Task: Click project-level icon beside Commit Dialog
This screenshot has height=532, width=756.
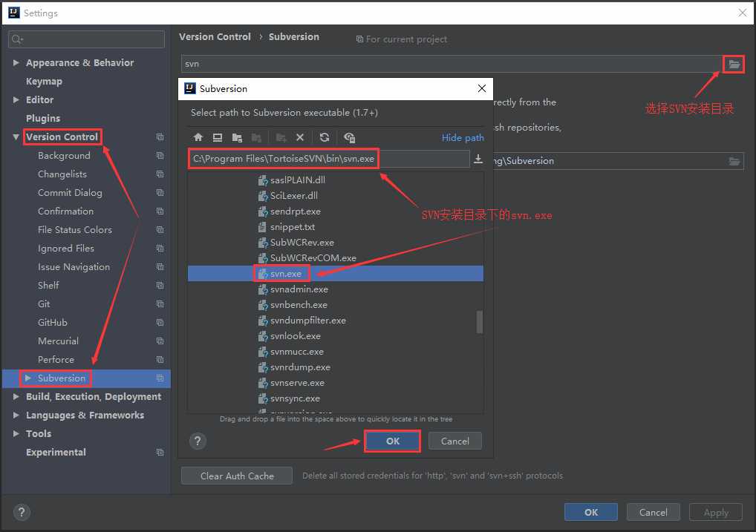Action: pyautogui.click(x=160, y=192)
